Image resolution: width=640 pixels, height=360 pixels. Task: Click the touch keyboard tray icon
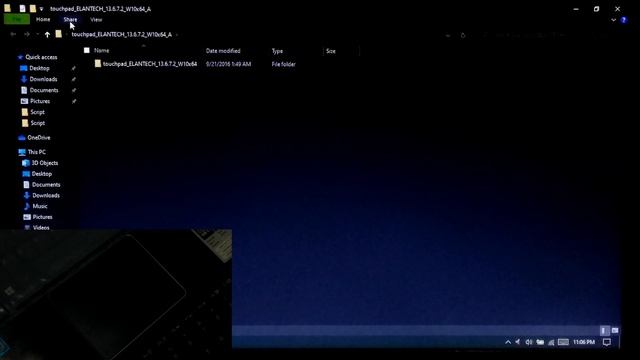coord(563,342)
